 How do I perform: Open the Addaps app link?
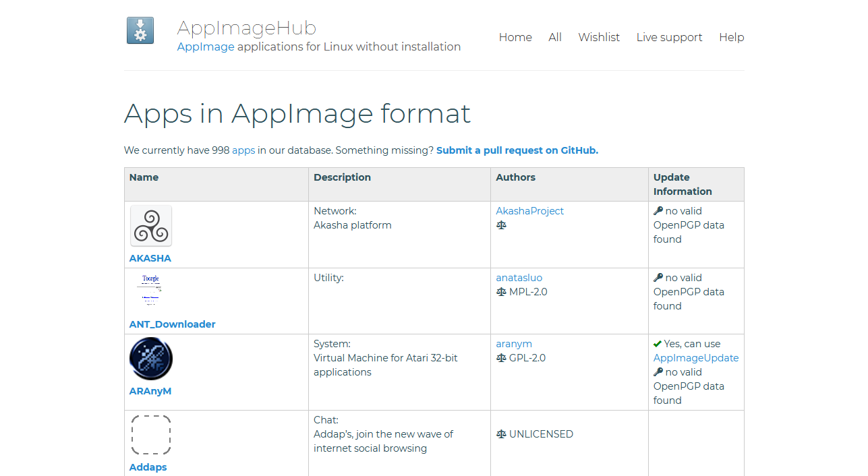click(x=148, y=467)
